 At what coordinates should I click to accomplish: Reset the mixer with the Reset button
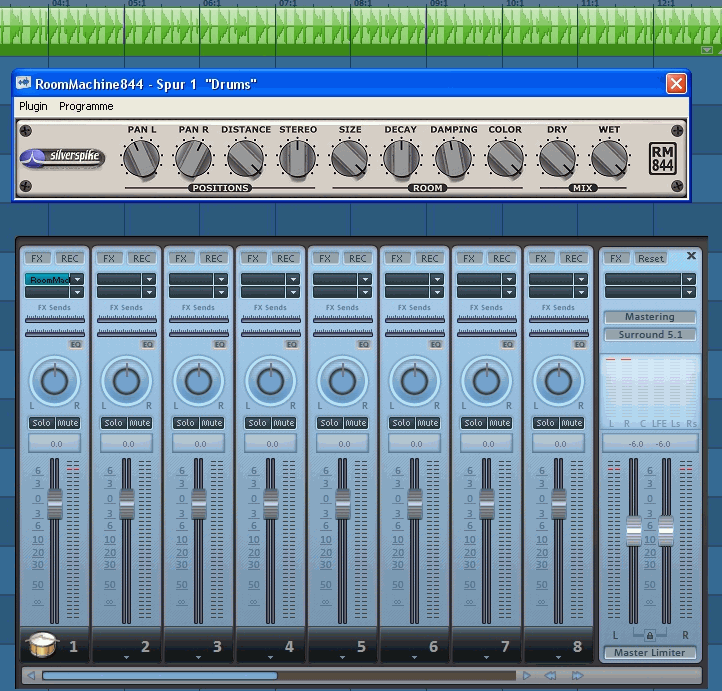click(x=651, y=258)
